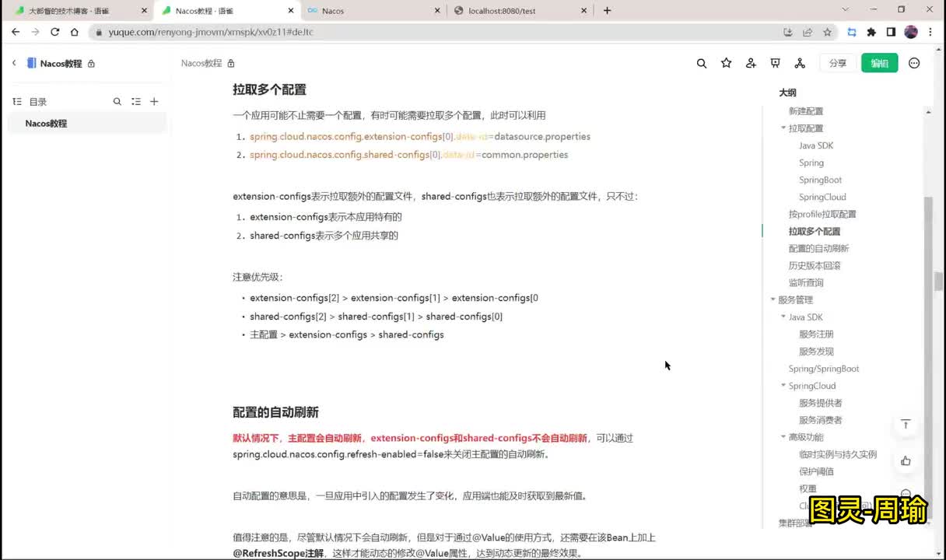Viewport: 946px width, 560px height.
Task: Open the more options ellipsis menu
Action: pyautogui.click(x=914, y=64)
